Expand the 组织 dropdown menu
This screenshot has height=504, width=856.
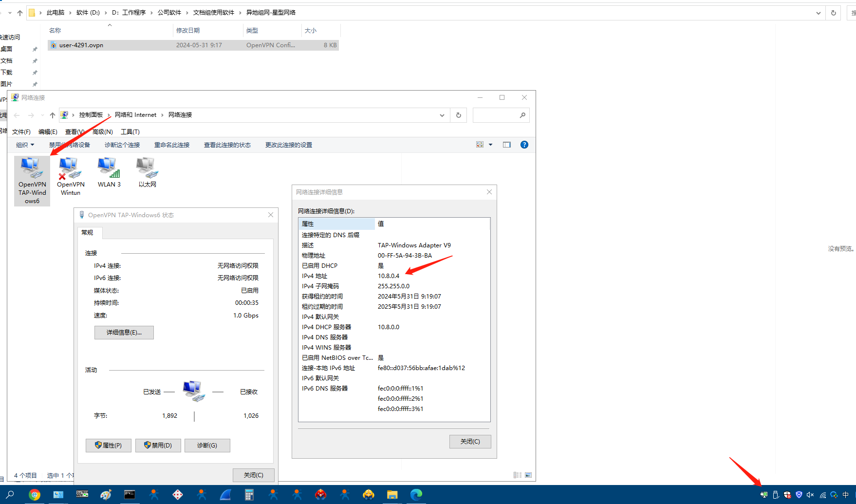click(25, 145)
